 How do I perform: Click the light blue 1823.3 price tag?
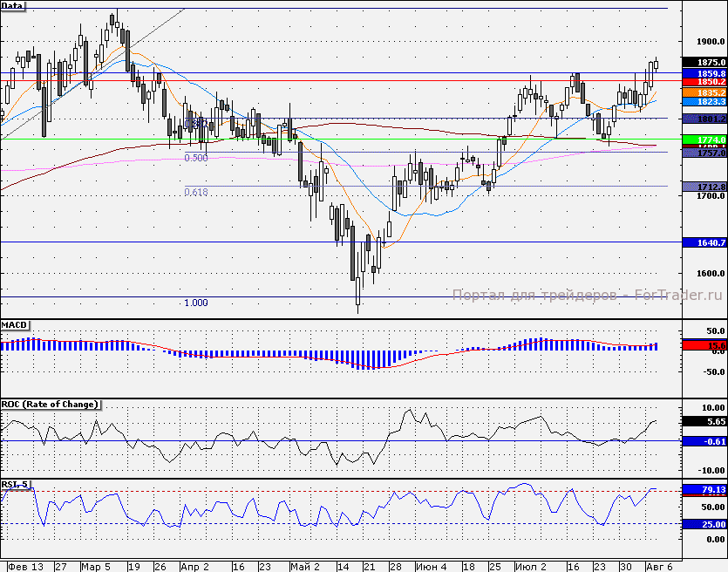[x=705, y=102]
